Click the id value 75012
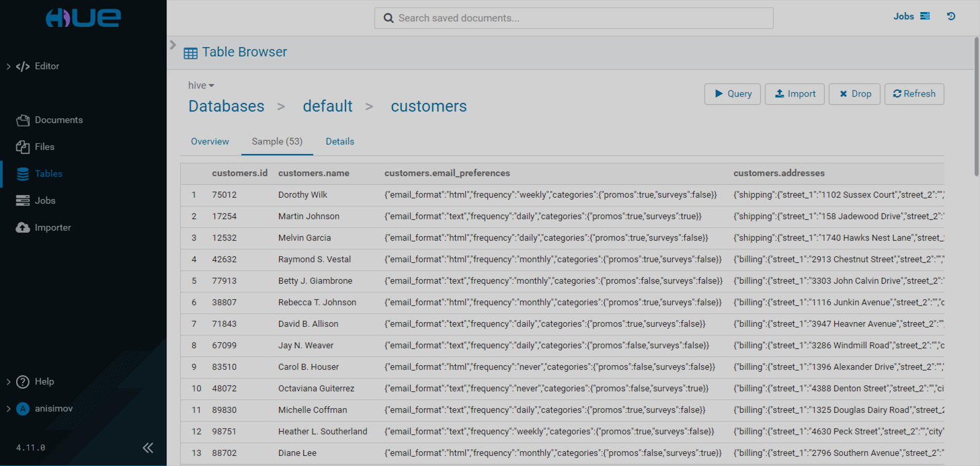The width and height of the screenshot is (980, 466). 224,195
